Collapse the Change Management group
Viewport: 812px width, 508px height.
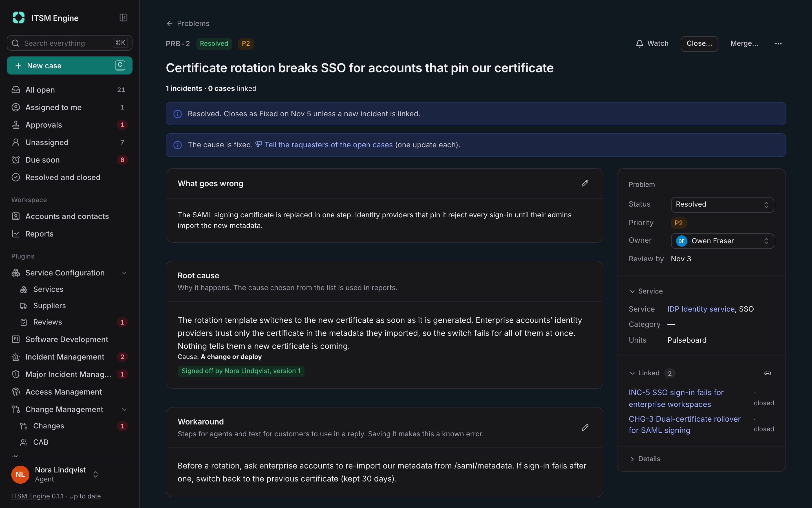pos(124,409)
